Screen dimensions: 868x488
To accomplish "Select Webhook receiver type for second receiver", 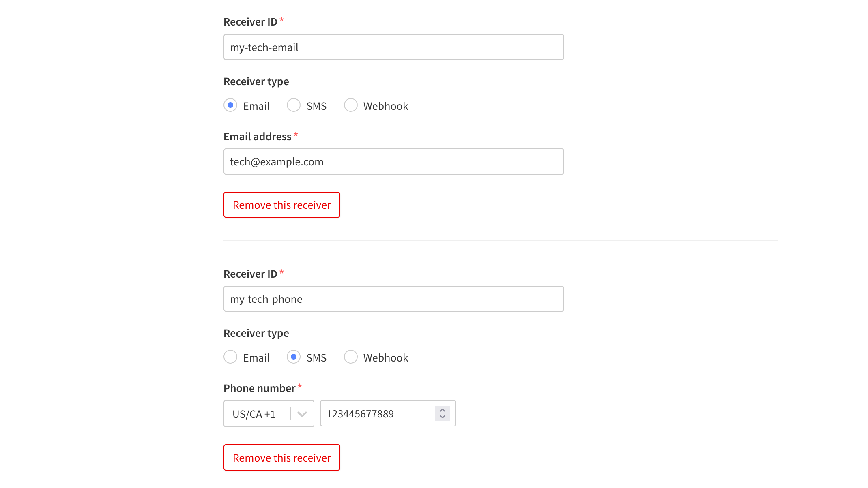I will pyautogui.click(x=351, y=357).
